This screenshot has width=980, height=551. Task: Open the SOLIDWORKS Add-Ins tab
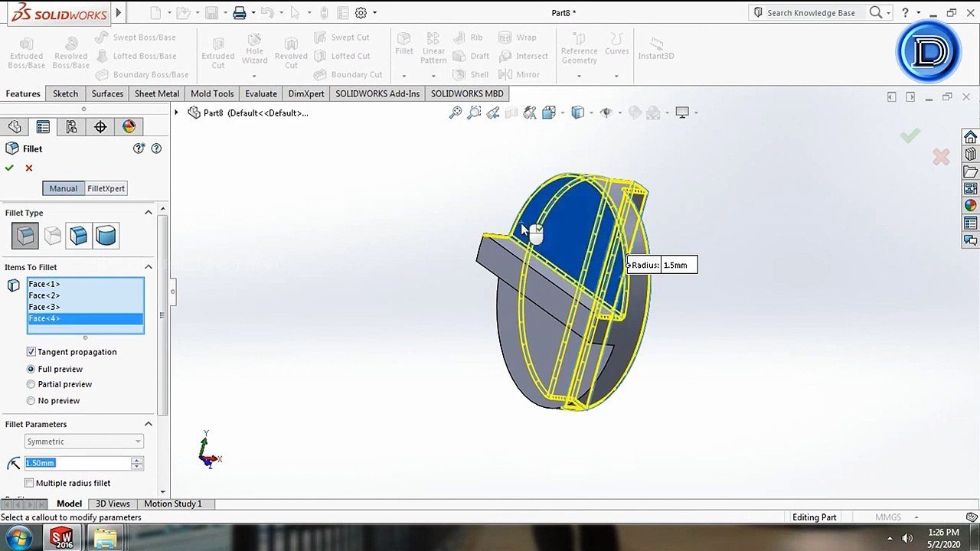[x=377, y=93]
